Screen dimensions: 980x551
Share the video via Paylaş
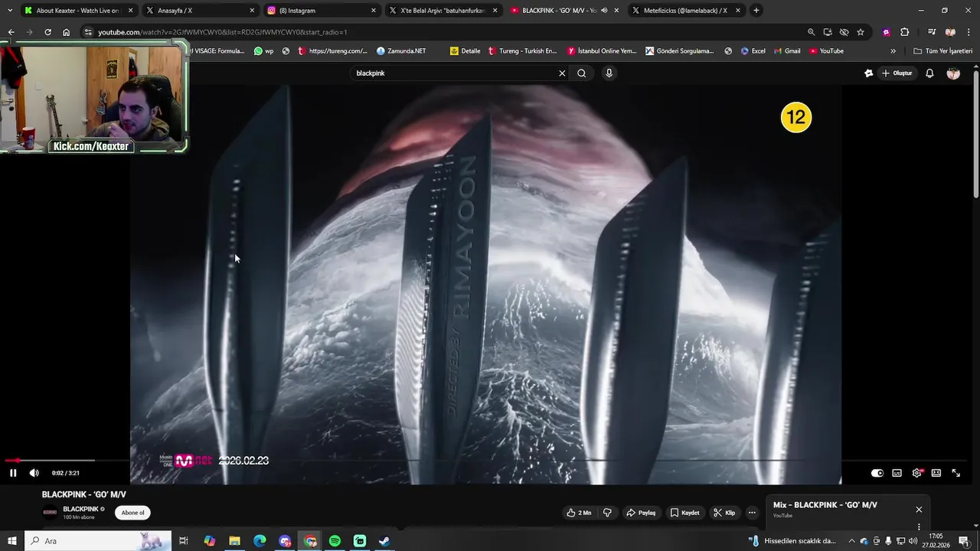coord(641,513)
